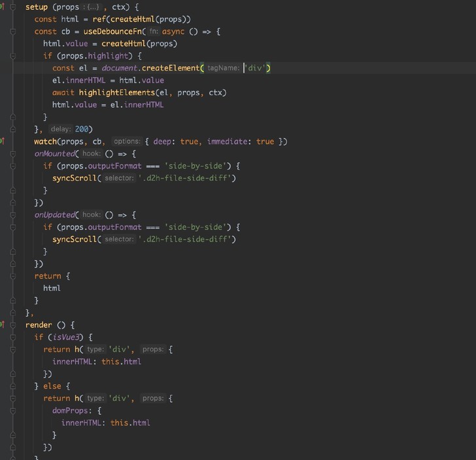Click the gutter override icon beside setup
The height and width of the screenshot is (460, 476).
[3, 7]
